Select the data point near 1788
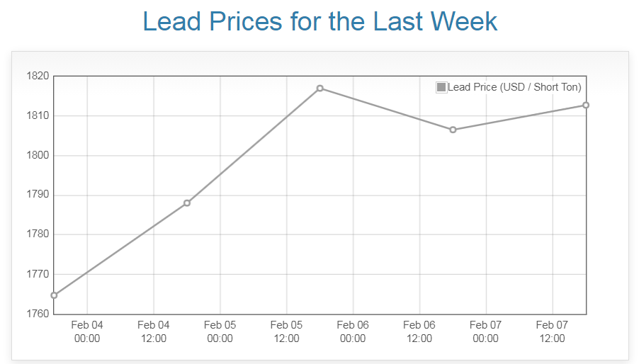The width and height of the screenshot is (639, 364). [187, 203]
